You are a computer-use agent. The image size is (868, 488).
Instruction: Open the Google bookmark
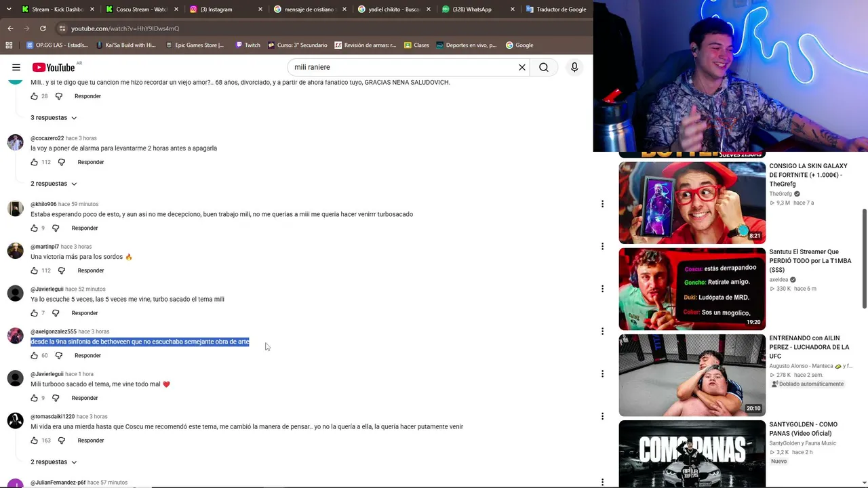coord(519,45)
